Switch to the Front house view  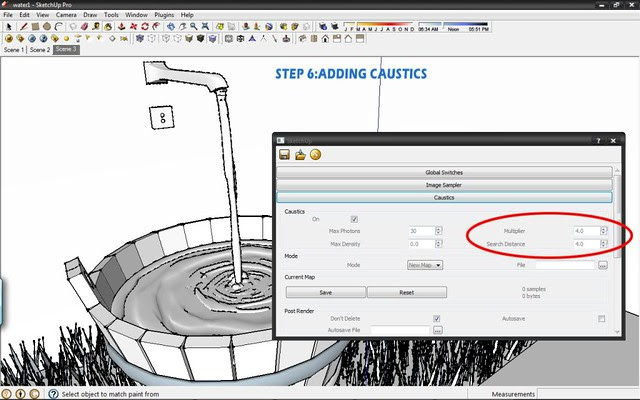coord(325,39)
